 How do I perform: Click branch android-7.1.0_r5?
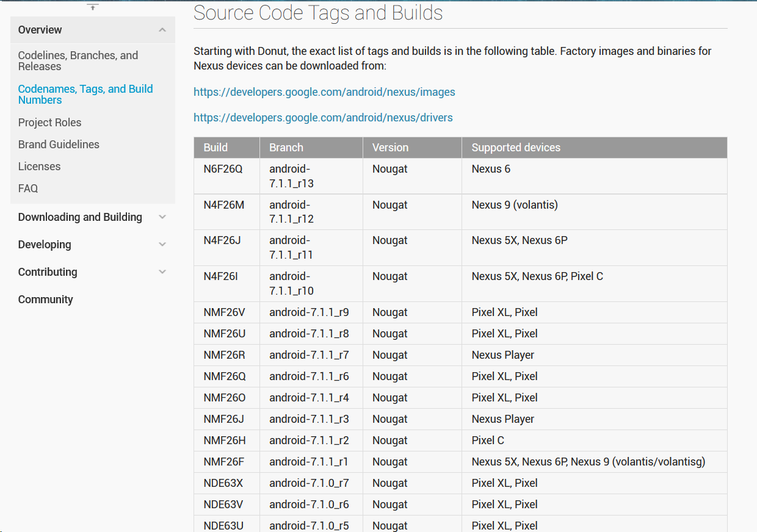(309, 526)
